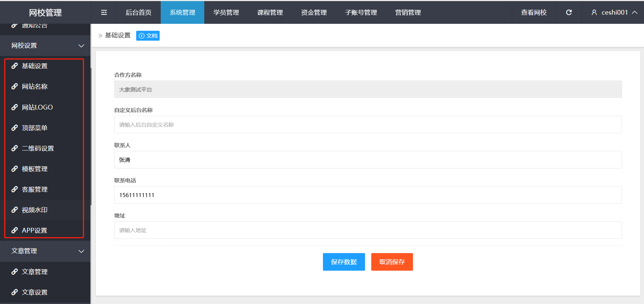Click link icon beside 模板管理

15,169
